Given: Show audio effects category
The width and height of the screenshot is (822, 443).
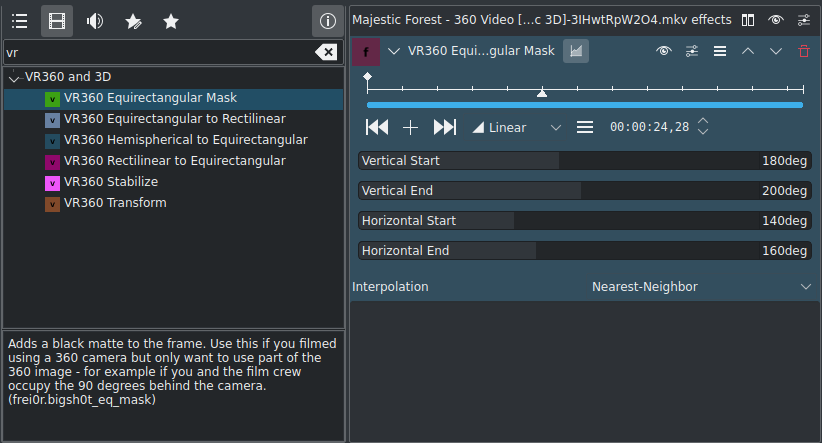Looking at the screenshot, I should point(95,20).
